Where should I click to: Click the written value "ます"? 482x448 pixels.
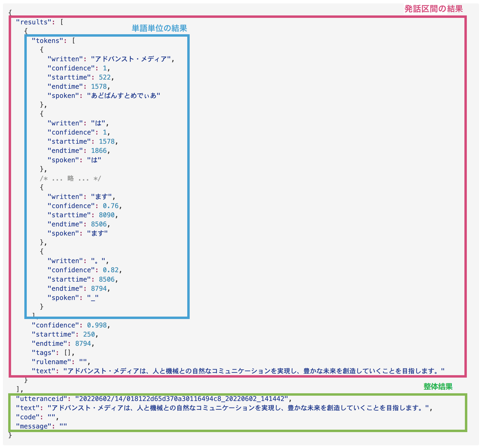101,197
